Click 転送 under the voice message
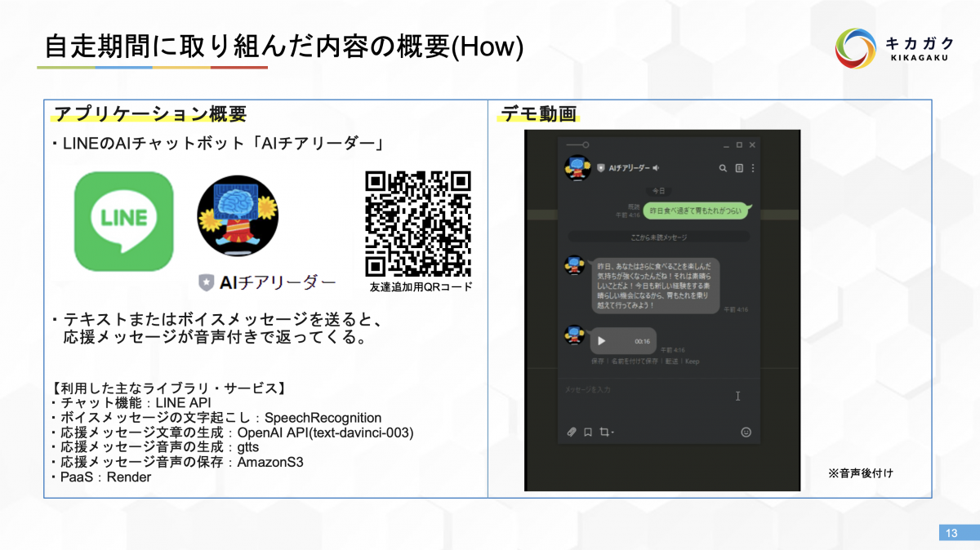The height and width of the screenshot is (550, 980). pyautogui.click(x=672, y=361)
